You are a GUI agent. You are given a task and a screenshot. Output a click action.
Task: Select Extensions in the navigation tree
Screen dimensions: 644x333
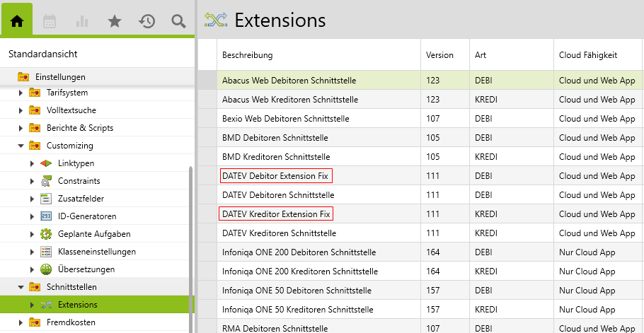[78, 305]
